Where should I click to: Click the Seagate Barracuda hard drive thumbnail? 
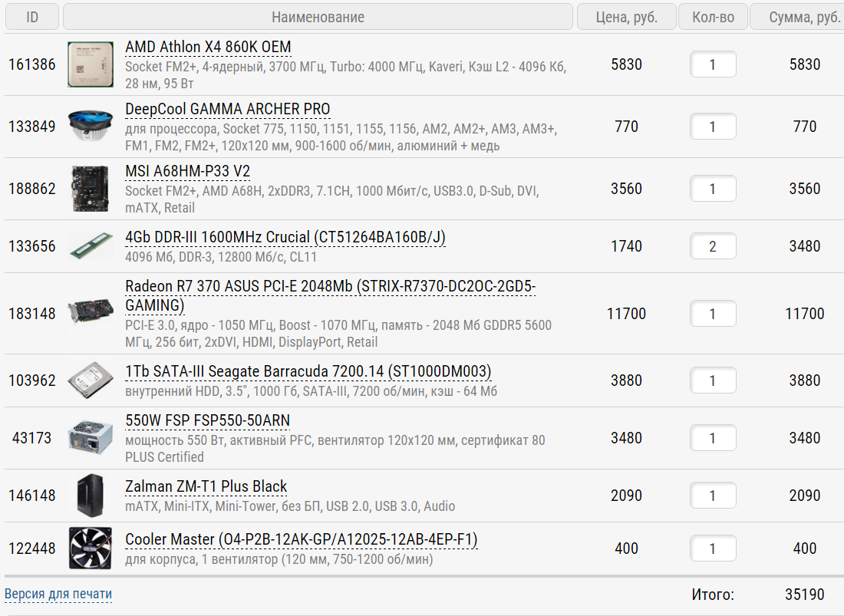[x=90, y=380]
